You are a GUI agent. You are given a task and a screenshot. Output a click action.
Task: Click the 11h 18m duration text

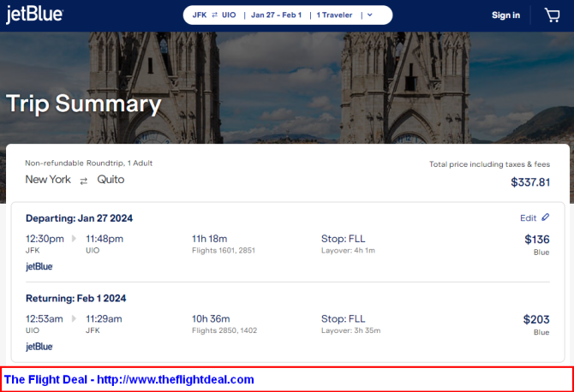click(x=210, y=239)
